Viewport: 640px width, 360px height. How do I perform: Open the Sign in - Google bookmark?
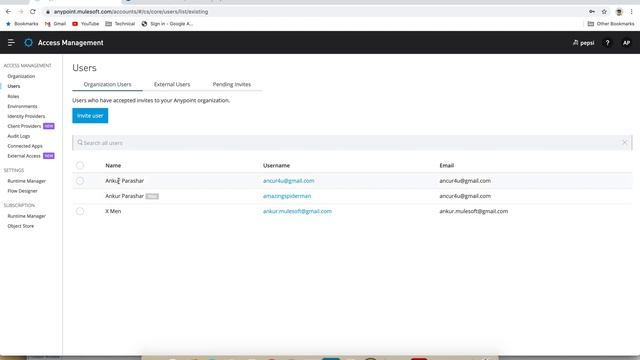click(x=167, y=24)
